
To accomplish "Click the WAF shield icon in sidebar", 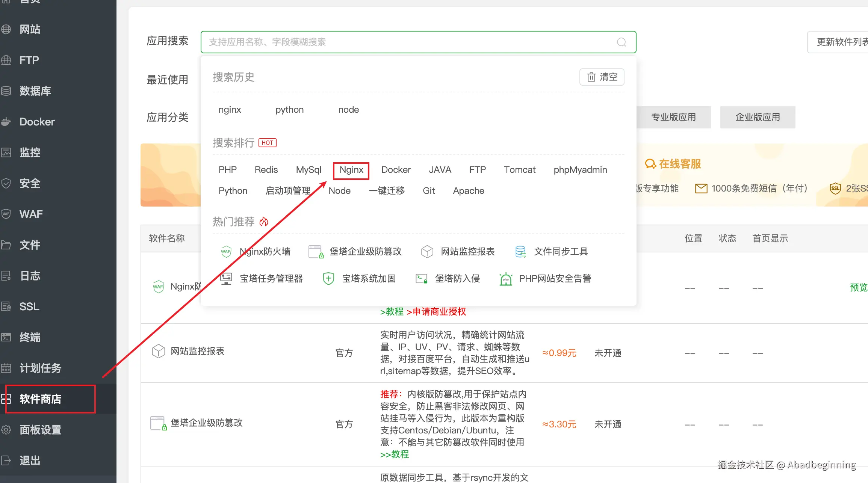I will (6, 214).
